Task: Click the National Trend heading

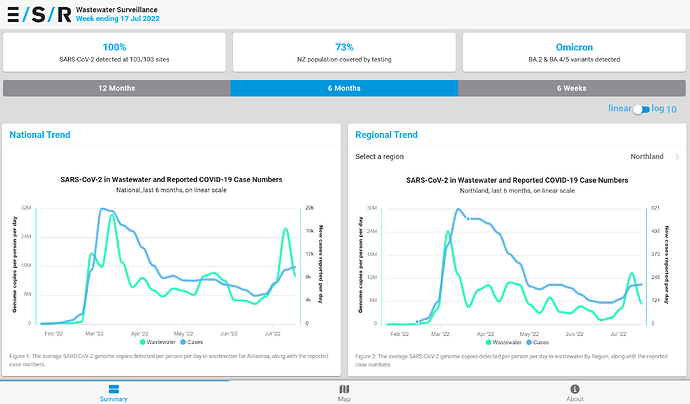Action: tap(40, 134)
